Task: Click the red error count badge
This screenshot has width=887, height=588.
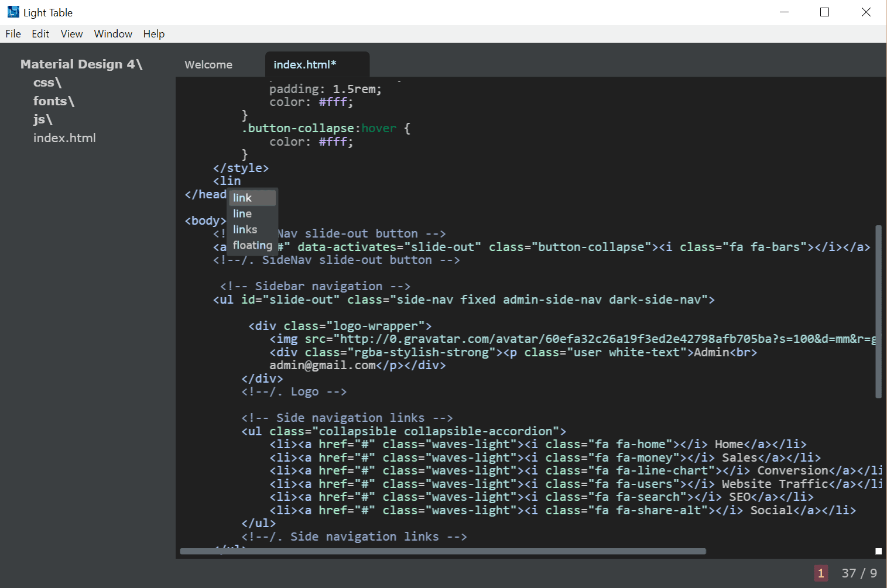Action: (821, 573)
